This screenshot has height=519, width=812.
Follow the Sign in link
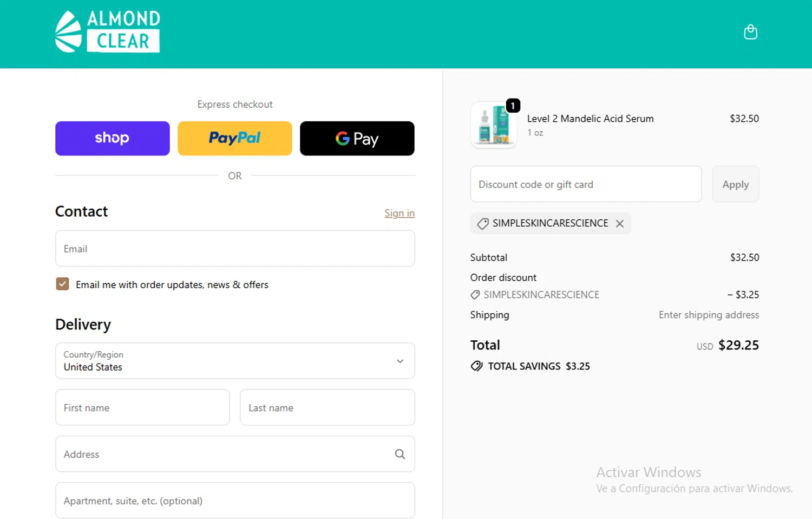tap(400, 213)
